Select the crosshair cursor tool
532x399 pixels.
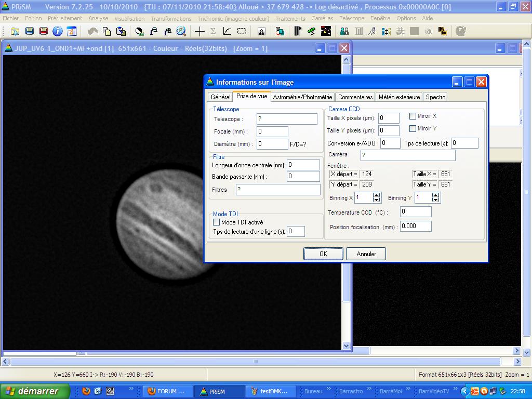199,32
